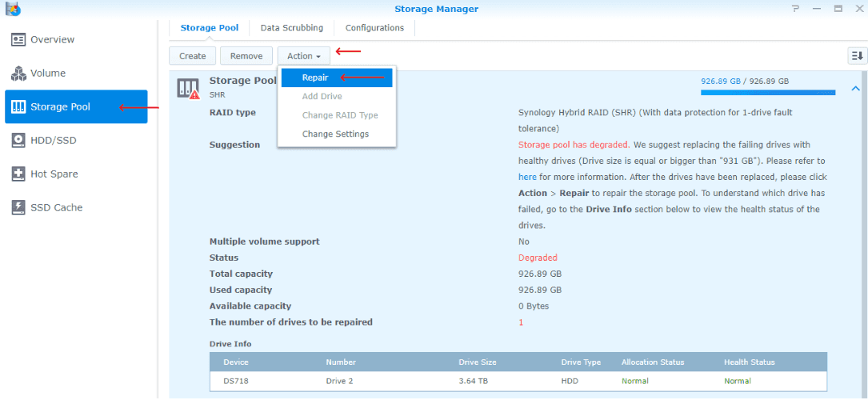Viewport: 868px width, 404px height.
Task: Click the "SHR" label under pool name
Action: pos(217,94)
